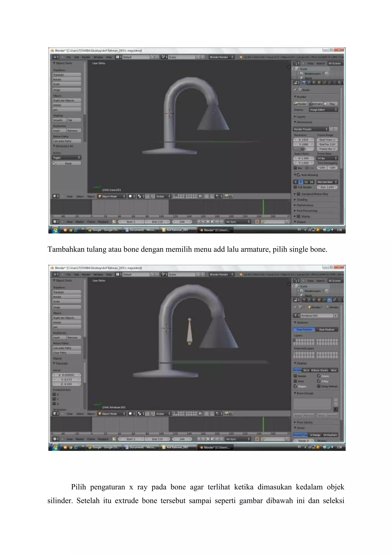Expand the Post Processing panel

tap(295, 211)
